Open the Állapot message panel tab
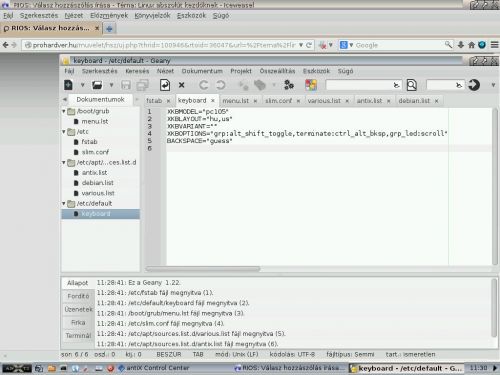This screenshot has height=375, width=500. pos(77,283)
